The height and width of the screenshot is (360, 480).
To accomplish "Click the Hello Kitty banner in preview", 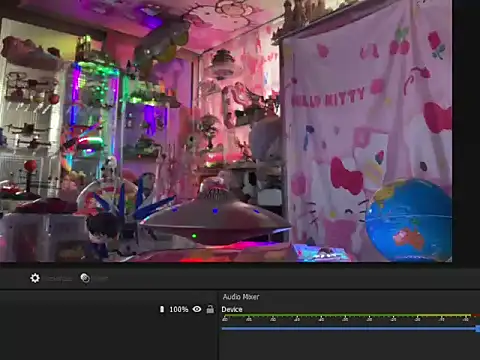I will (367, 133).
